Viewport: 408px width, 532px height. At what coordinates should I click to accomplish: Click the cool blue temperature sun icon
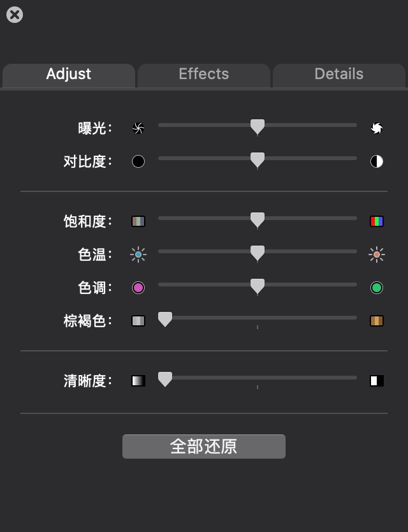[x=138, y=255]
